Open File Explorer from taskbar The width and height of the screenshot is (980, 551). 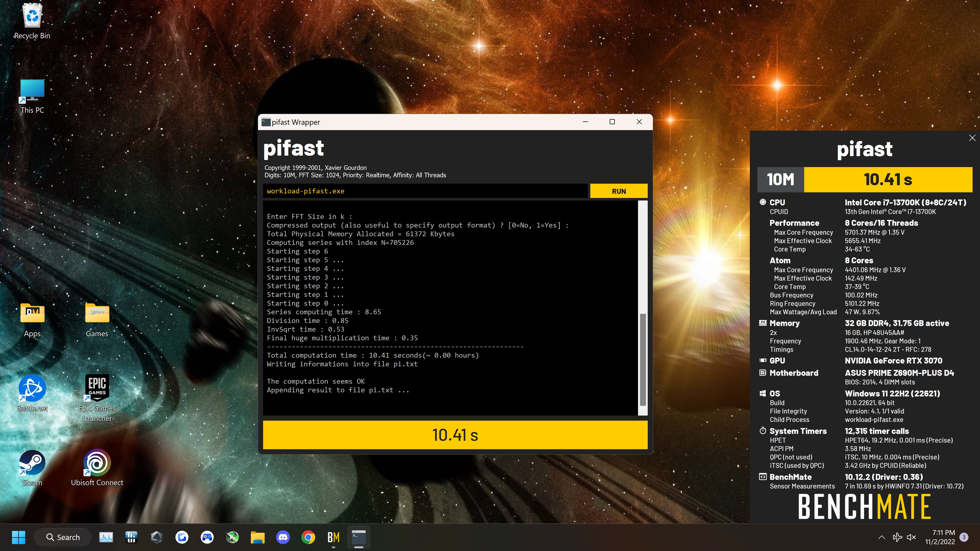(258, 537)
